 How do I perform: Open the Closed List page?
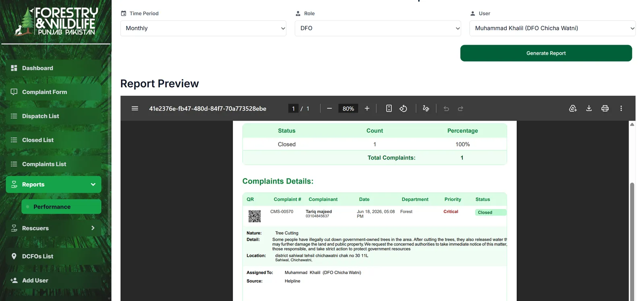tap(54, 140)
